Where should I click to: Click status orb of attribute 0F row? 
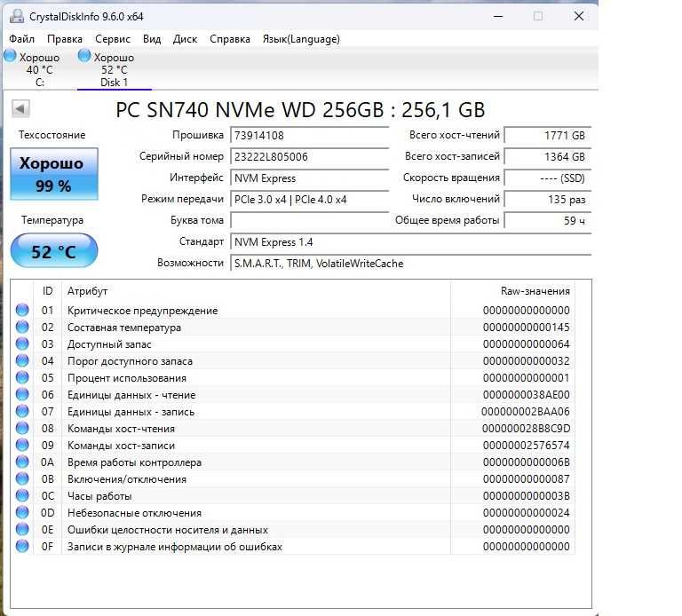click(x=22, y=546)
